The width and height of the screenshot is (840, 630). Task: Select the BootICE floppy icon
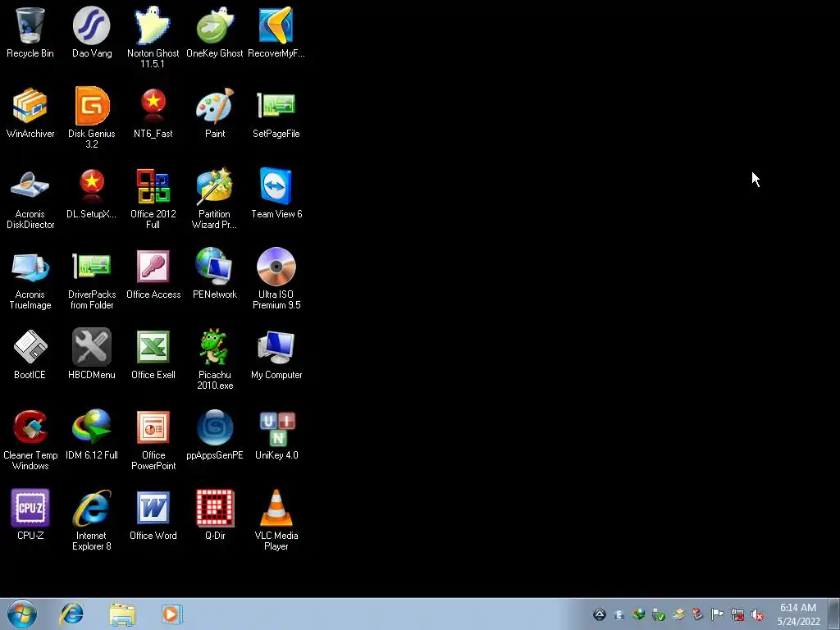click(x=30, y=354)
